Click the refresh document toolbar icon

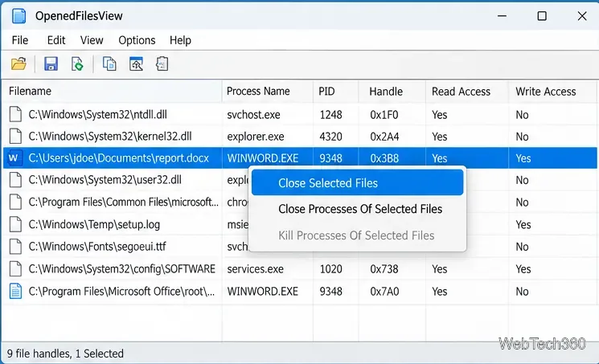tap(77, 63)
